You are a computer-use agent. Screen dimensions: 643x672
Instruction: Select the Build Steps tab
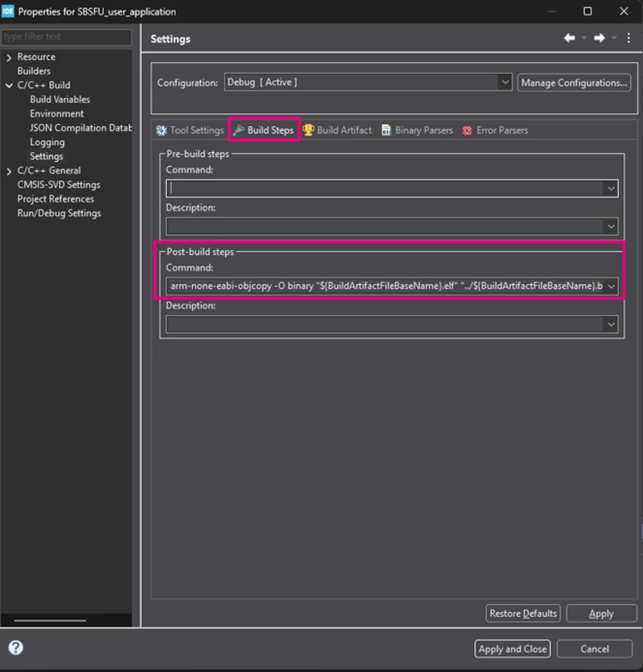click(x=264, y=130)
